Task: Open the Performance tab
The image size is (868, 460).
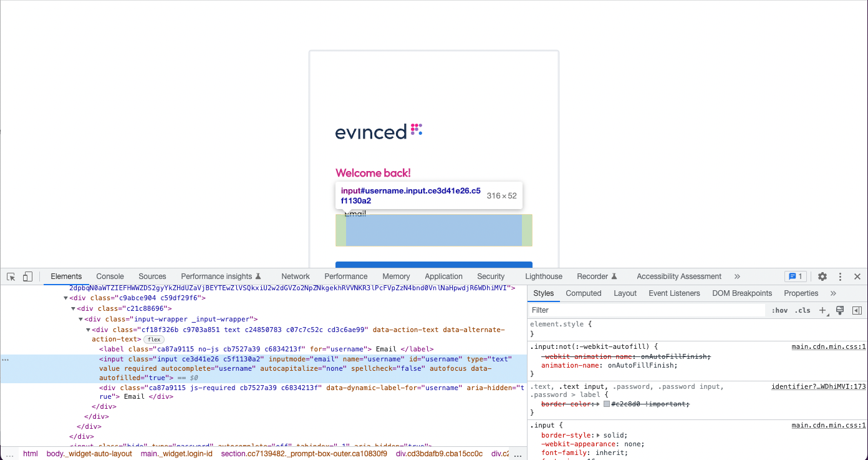Action: 346,276
